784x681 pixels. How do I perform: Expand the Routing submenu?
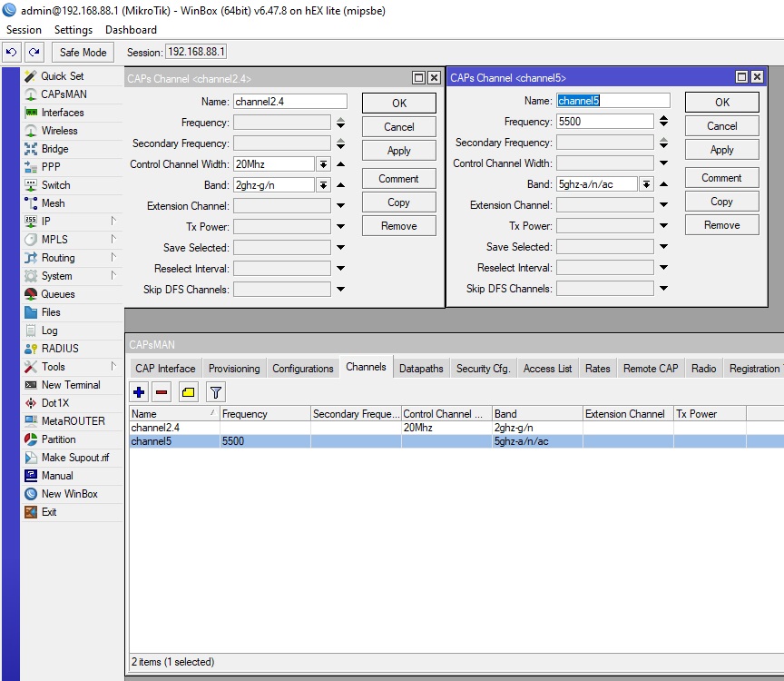113,257
